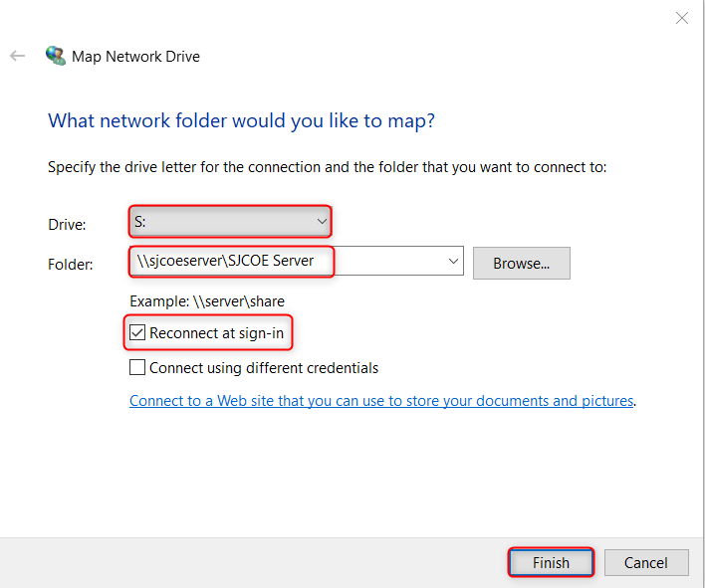Click into the Folder path text field

click(289, 262)
